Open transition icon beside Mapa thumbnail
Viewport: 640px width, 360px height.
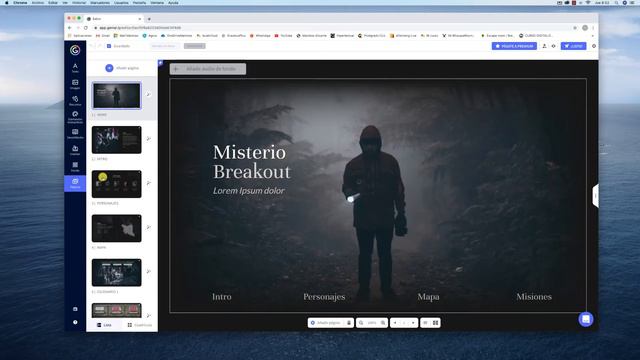(x=149, y=227)
